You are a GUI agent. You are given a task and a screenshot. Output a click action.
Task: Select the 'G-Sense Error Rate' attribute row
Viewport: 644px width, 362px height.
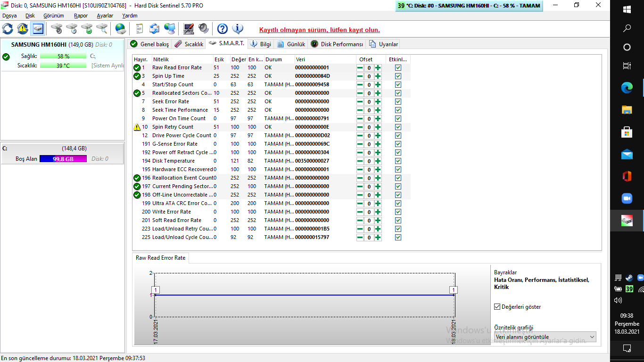[272, 144]
